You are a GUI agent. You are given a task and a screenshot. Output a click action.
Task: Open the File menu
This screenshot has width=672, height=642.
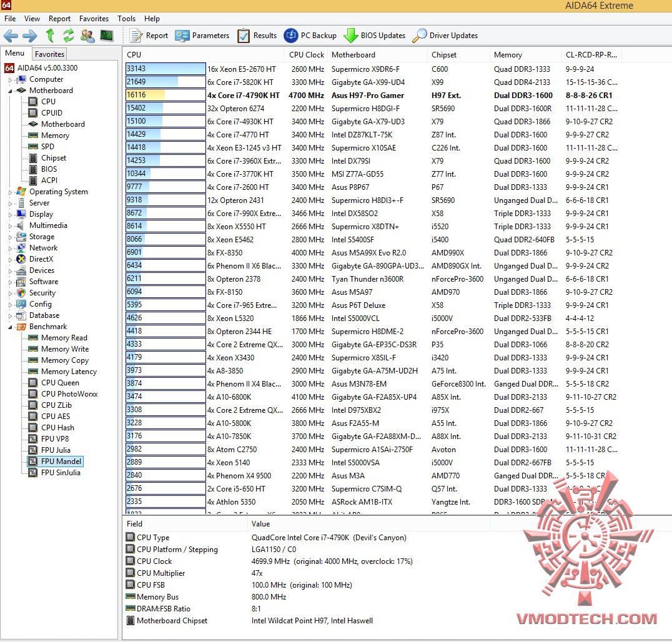(10, 19)
